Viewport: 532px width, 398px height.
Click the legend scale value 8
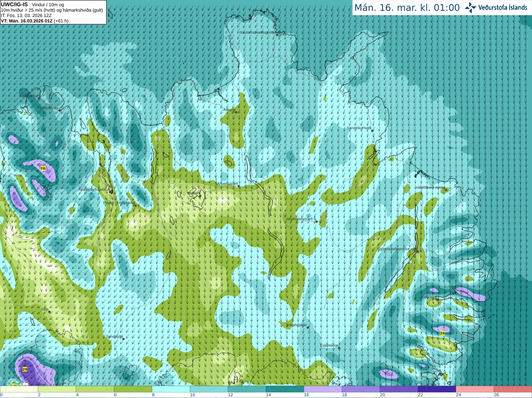tap(153, 395)
